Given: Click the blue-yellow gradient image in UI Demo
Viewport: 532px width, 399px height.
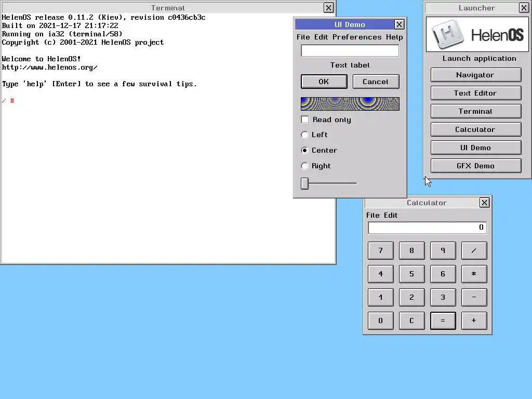Looking at the screenshot, I should pos(350,104).
